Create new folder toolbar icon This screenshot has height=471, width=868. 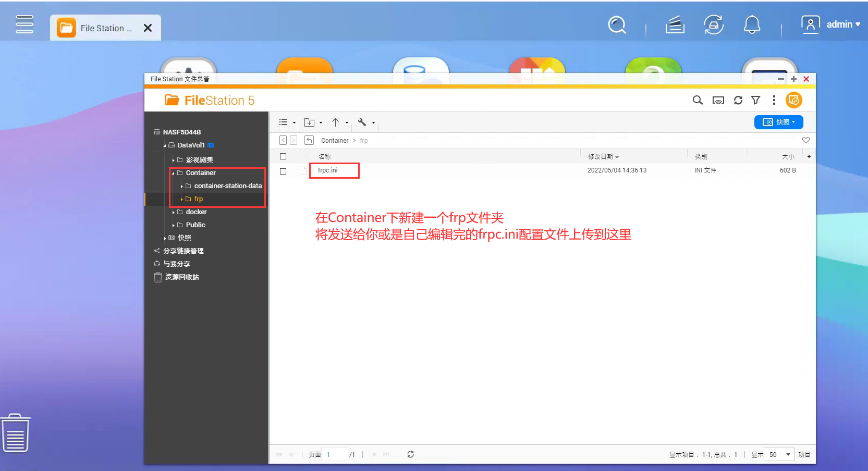[x=310, y=122]
